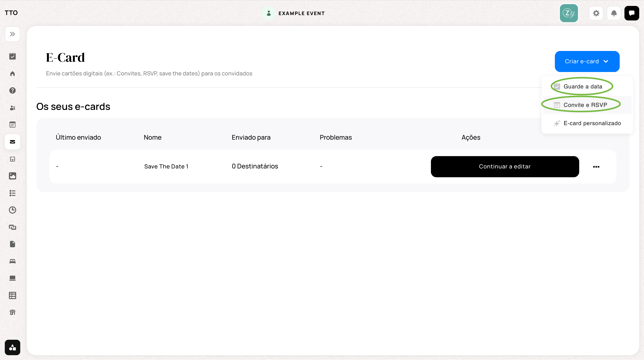Expand the Criar e-card dropdown button
Screen dimensions: 644x362
pos(587,61)
